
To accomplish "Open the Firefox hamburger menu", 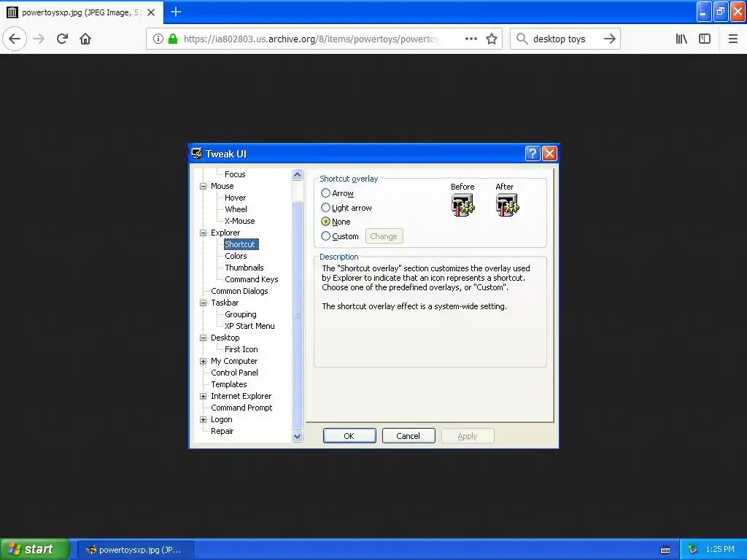I will (732, 39).
